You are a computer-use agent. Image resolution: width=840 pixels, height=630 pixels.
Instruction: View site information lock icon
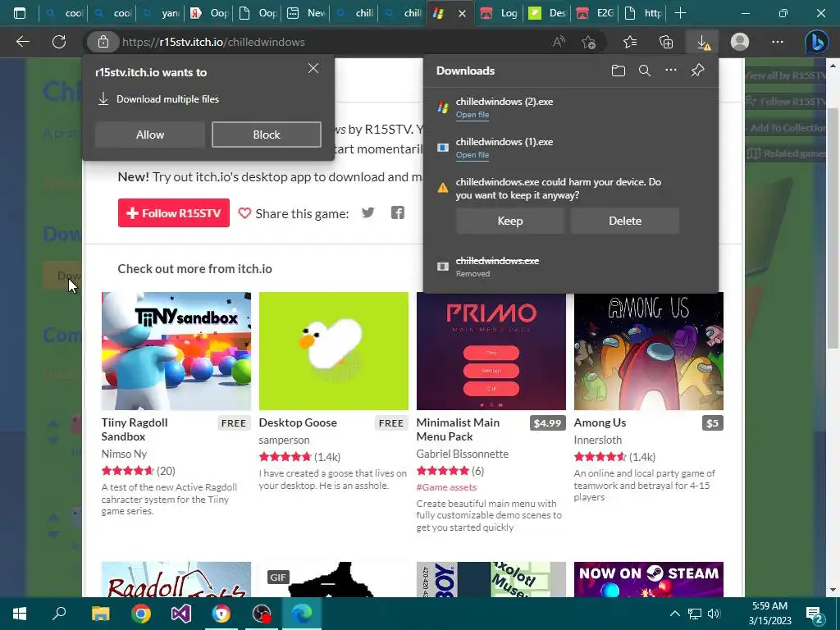(103, 43)
